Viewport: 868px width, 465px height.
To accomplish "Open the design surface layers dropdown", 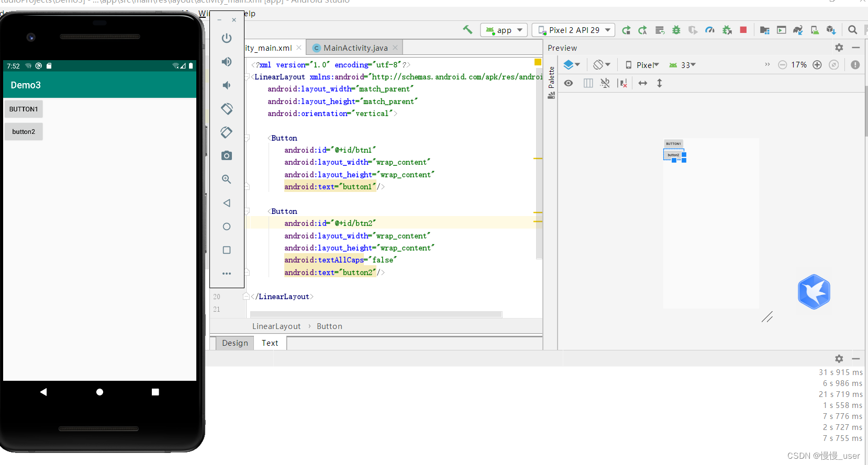I will [x=571, y=65].
